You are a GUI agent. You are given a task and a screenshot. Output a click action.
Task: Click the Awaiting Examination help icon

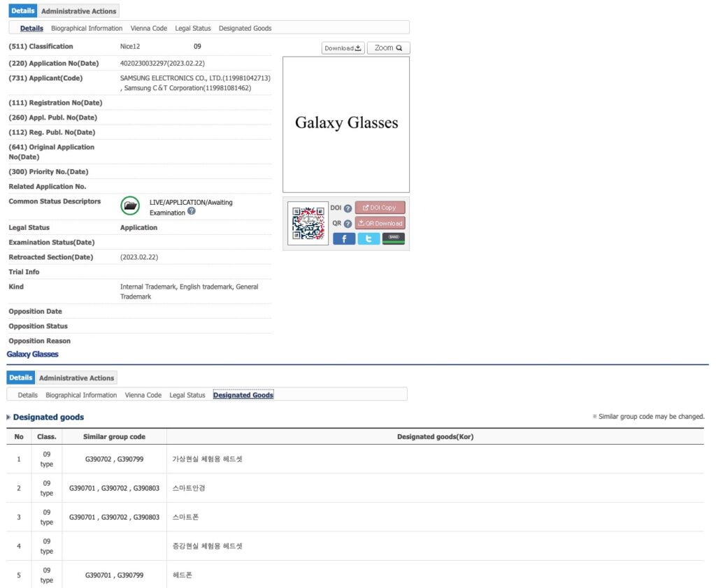tap(192, 211)
